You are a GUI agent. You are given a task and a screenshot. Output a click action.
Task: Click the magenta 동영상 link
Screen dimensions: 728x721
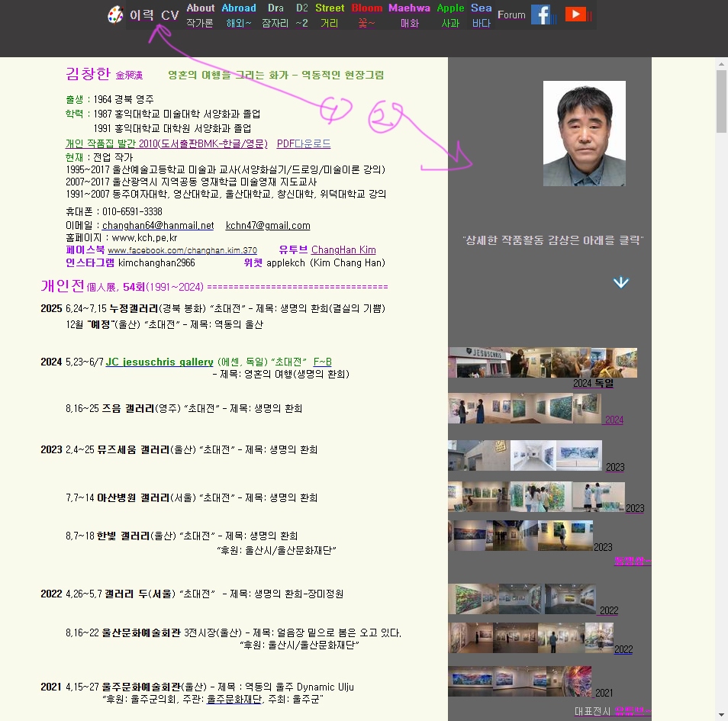633,561
